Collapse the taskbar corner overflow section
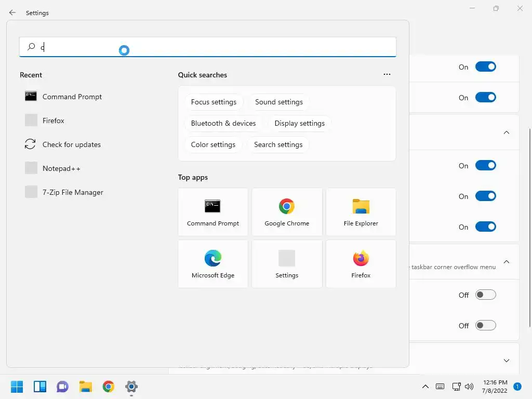This screenshot has height=399, width=532. coord(506,262)
